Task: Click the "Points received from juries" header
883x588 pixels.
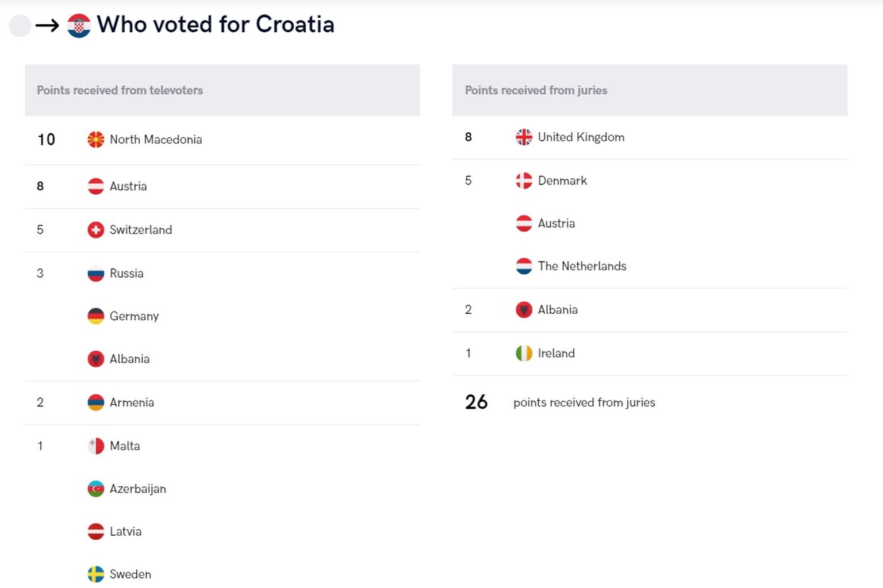Action: click(536, 90)
